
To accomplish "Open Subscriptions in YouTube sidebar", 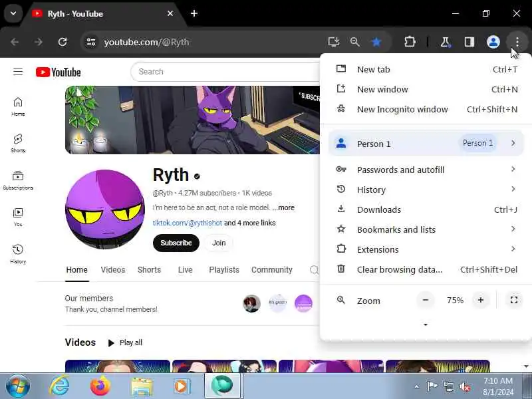I will pyautogui.click(x=18, y=180).
